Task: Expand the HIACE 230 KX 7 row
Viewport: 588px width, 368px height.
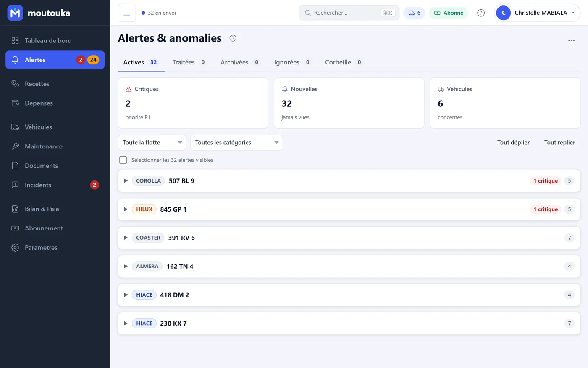Action: 349,323
